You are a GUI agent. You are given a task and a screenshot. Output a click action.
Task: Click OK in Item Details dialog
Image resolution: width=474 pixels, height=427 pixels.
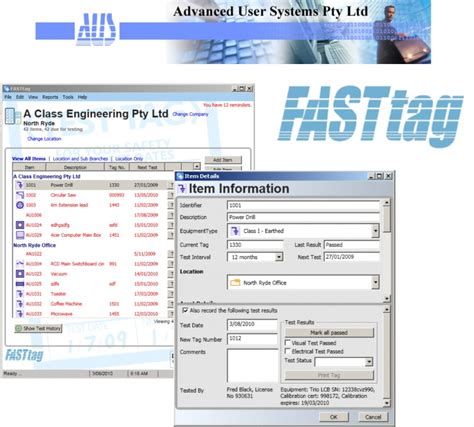click(334, 417)
